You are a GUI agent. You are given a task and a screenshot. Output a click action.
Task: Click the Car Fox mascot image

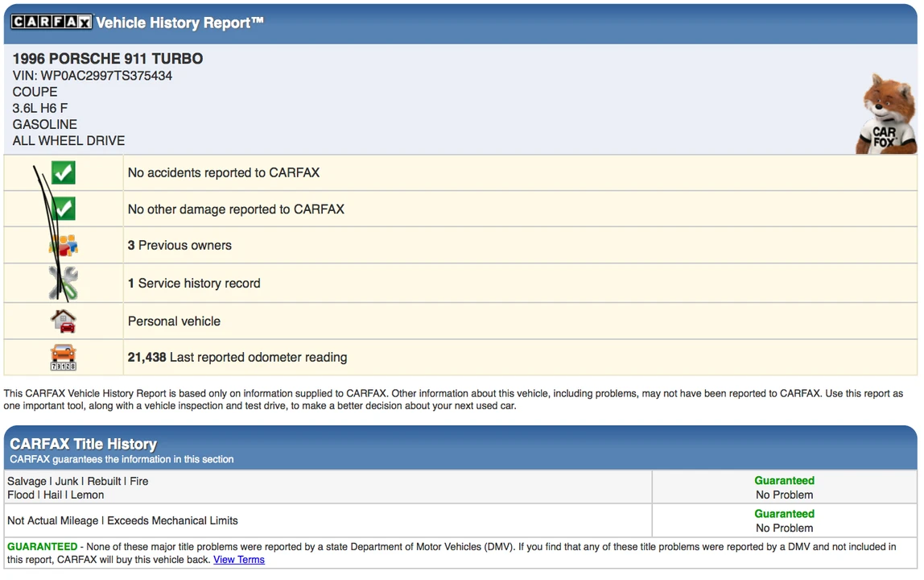tap(886, 114)
